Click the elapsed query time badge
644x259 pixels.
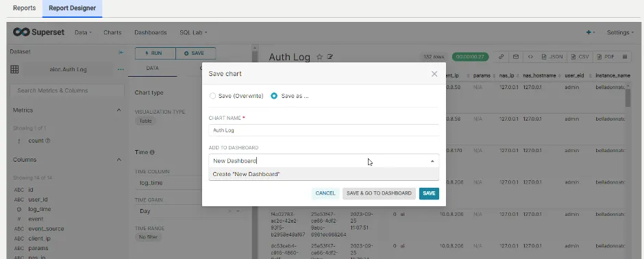click(470, 57)
